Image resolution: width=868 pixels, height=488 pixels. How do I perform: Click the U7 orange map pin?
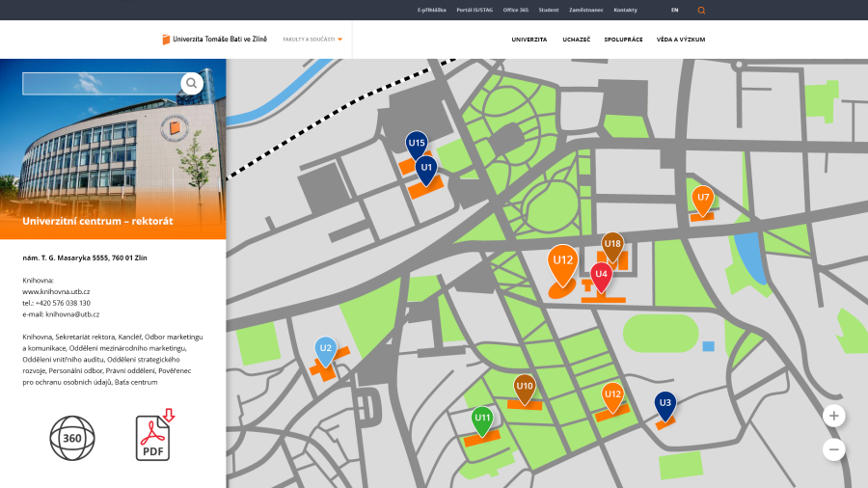(x=703, y=199)
